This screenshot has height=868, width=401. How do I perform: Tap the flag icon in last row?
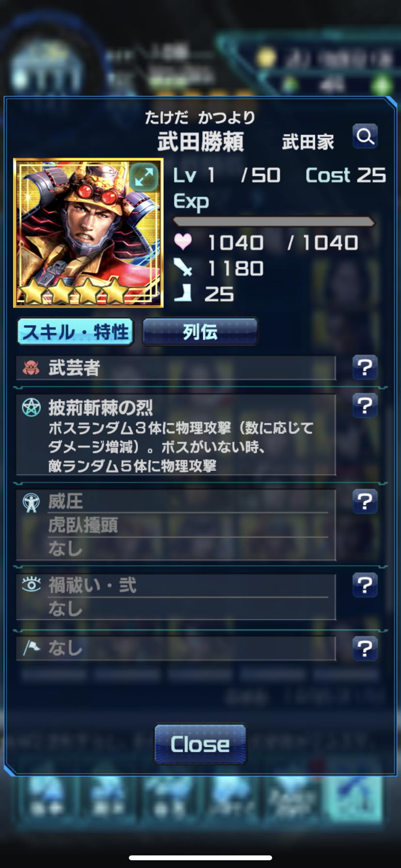tap(31, 648)
